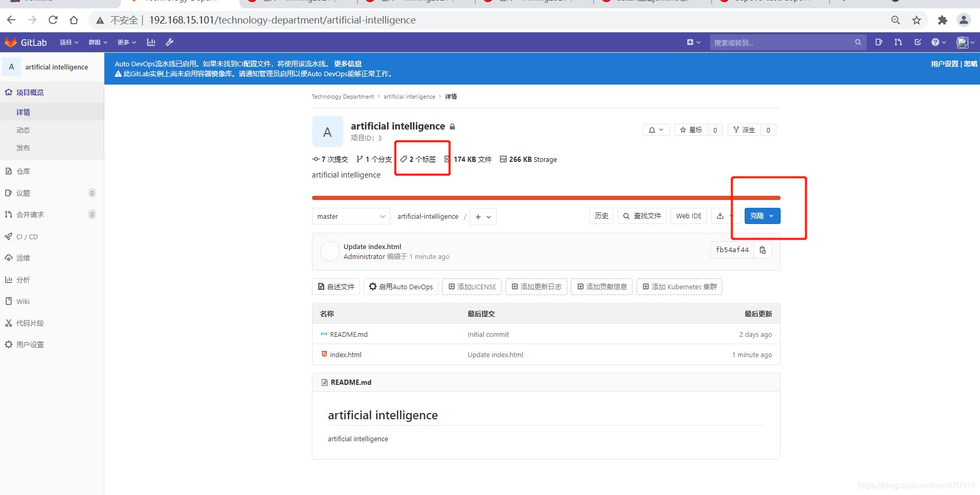980x495 pixels.
Task: Open CI / CD in the sidebar
Action: coord(52,237)
